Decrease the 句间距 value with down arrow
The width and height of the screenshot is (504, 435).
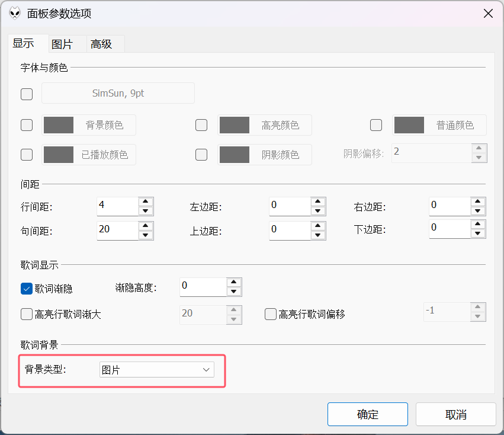[x=146, y=235]
